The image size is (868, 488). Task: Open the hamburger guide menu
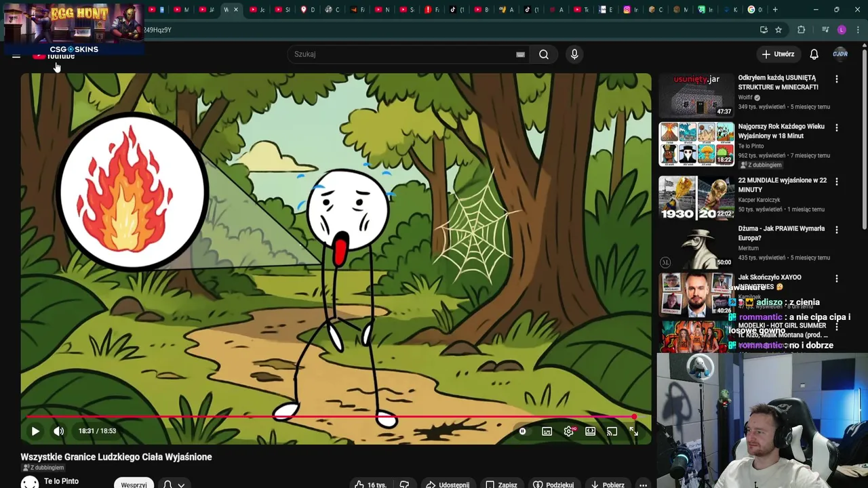[x=16, y=55]
